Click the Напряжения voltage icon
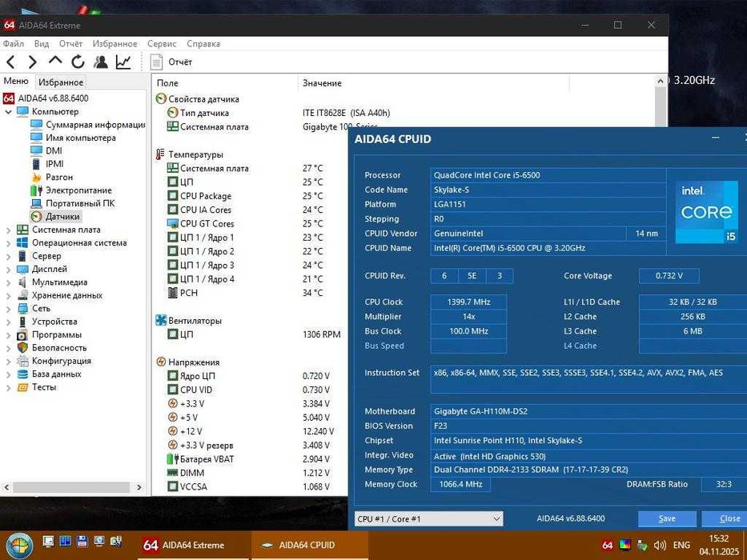 click(x=161, y=362)
